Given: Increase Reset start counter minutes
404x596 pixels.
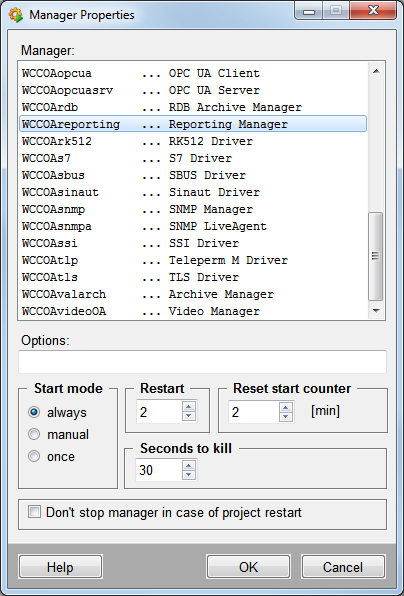Looking at the screenshot, I should point(286,407).
